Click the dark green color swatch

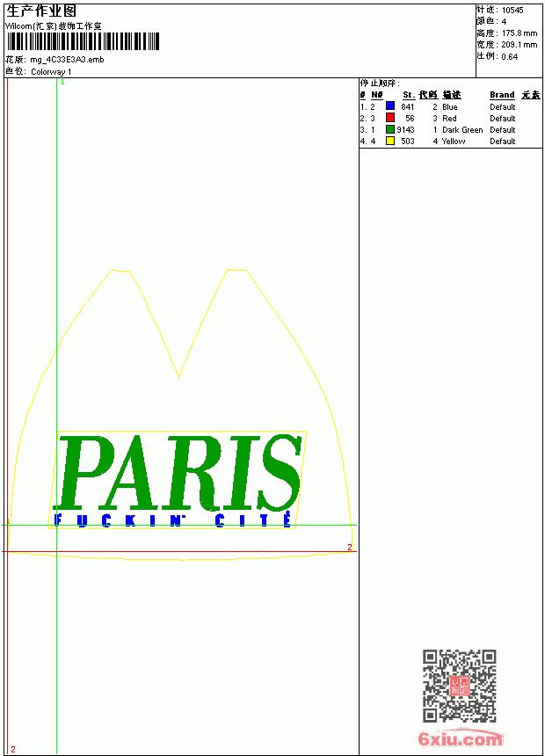[390, 129]
